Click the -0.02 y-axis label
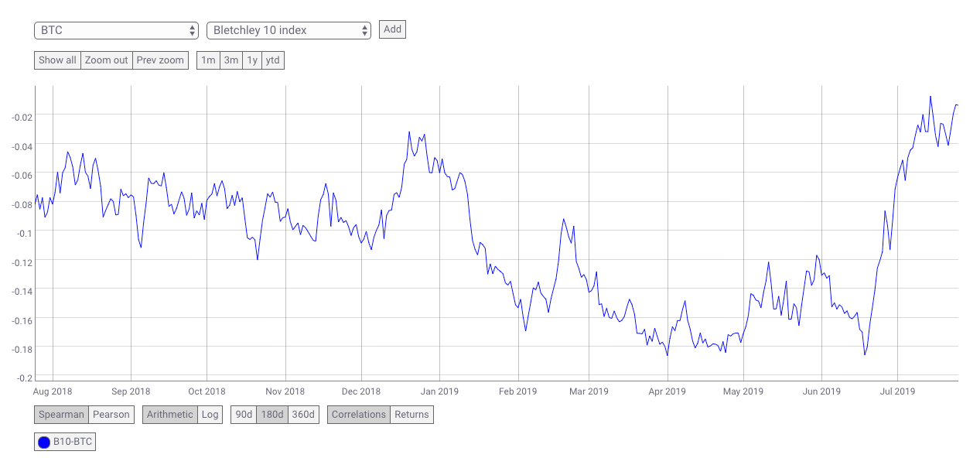This screenshot has width=980, height=458. 22,117
